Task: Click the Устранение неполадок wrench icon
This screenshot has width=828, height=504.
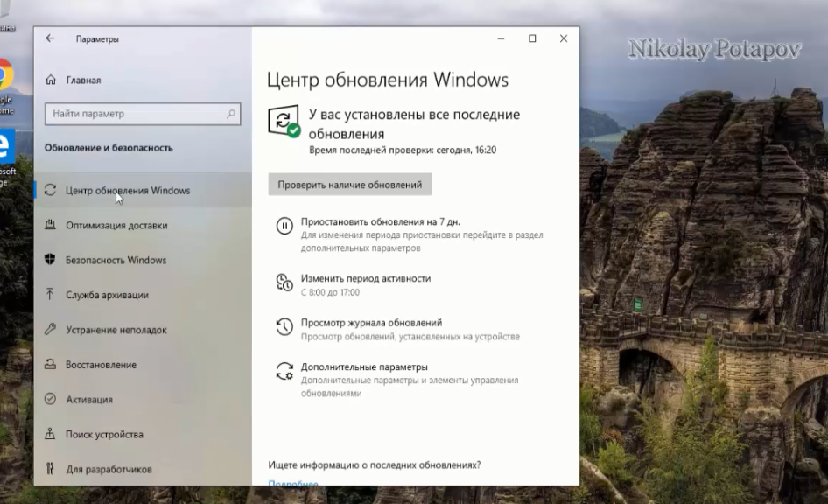Action: click(x=50, y=329)
